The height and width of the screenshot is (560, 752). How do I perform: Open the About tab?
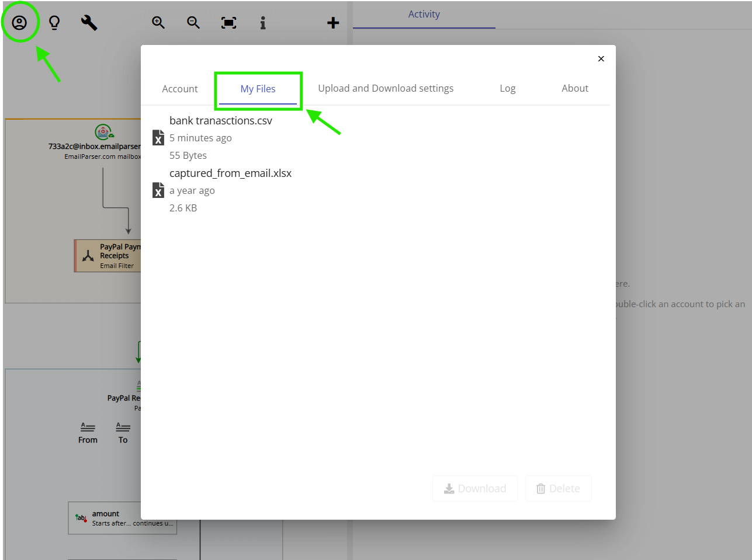point(574,88)
